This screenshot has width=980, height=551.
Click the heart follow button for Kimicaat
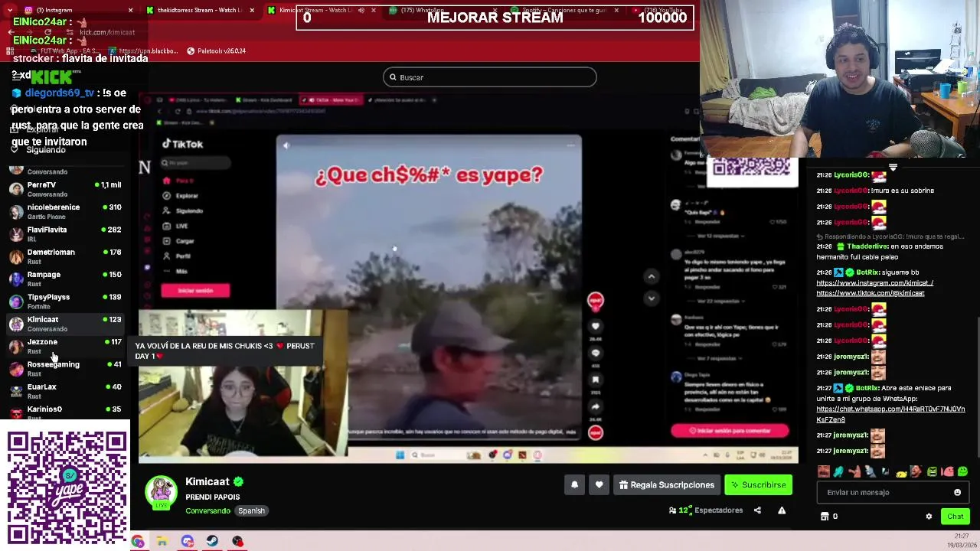point(599,484)
